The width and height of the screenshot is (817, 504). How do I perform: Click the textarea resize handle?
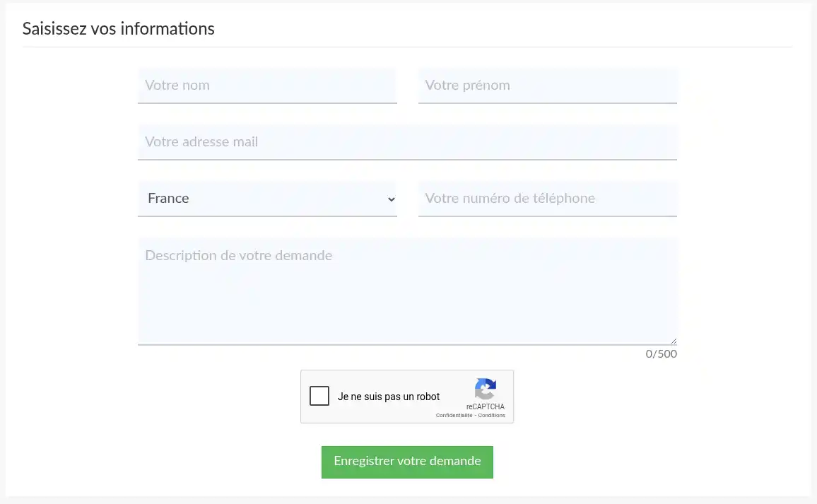coord(674,342)
